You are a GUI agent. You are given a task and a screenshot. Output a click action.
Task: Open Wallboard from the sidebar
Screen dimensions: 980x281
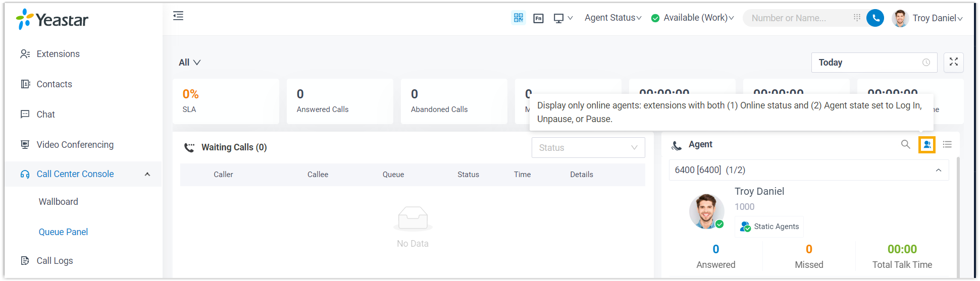click(x=59, y=202)
